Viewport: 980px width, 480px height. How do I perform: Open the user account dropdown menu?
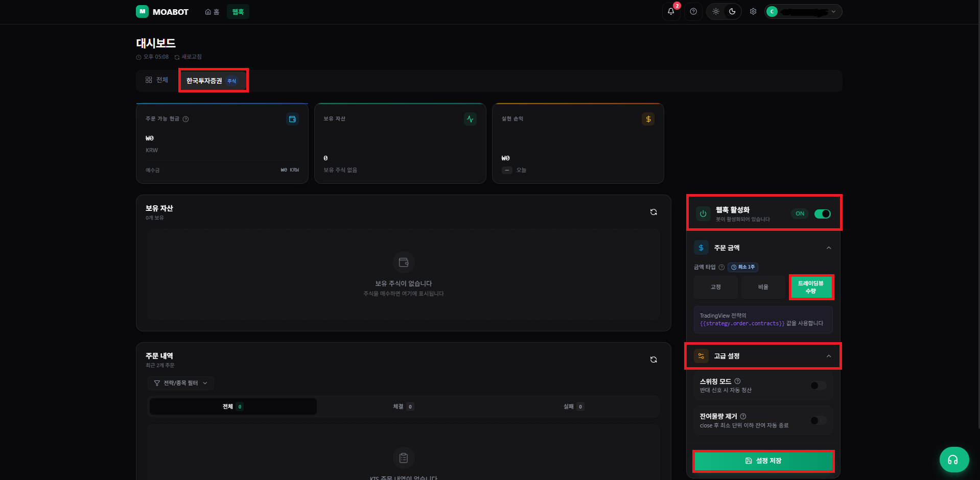pyautogui.click(x=803, y=11)
